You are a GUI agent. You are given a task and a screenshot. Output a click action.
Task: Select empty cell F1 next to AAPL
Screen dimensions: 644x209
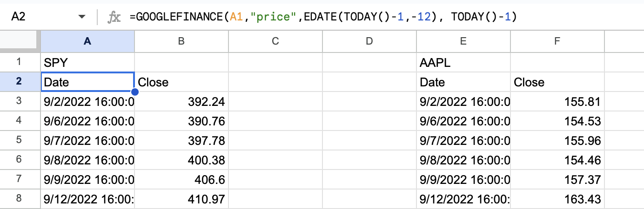(x=557, y=62)
